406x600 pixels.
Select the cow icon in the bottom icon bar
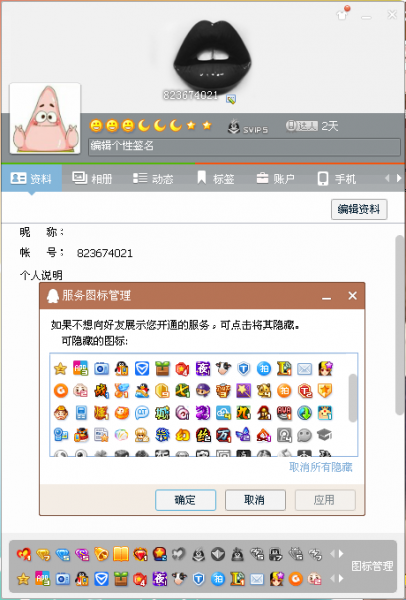(179, 579)
